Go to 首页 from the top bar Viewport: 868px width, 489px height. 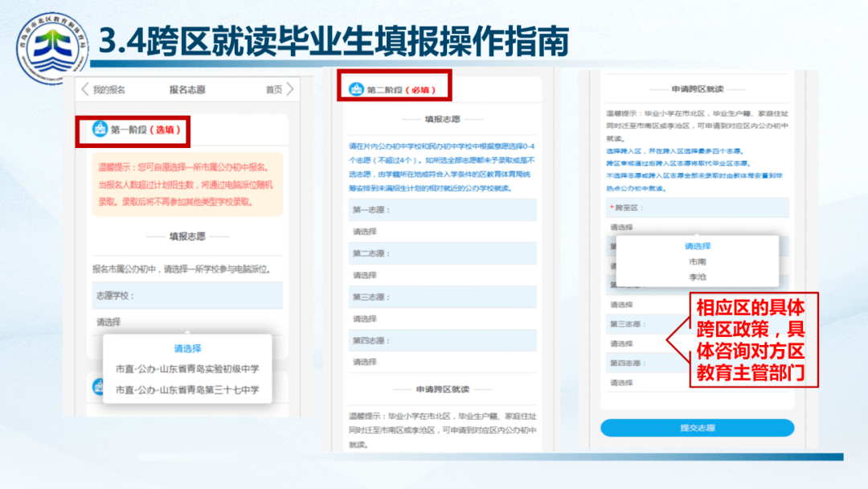[x=274, y=89]
